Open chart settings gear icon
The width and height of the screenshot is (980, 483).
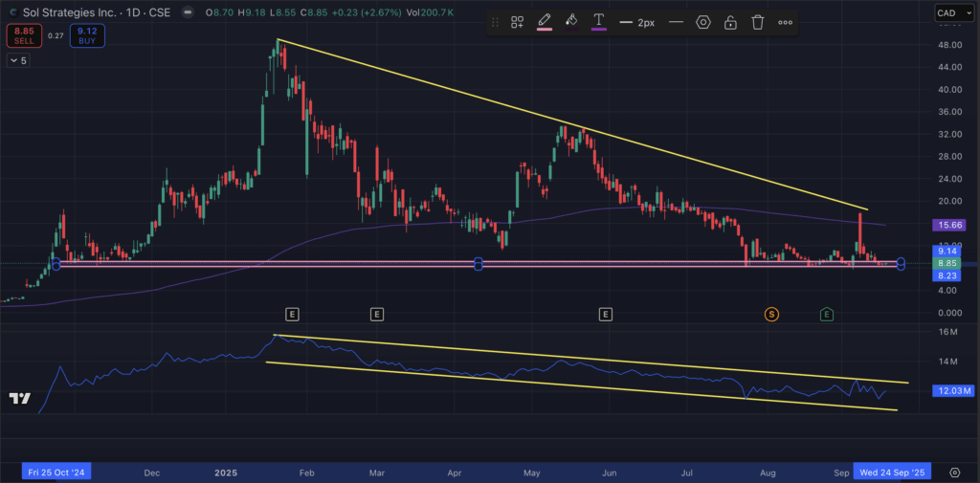click(x=954, y=472)
